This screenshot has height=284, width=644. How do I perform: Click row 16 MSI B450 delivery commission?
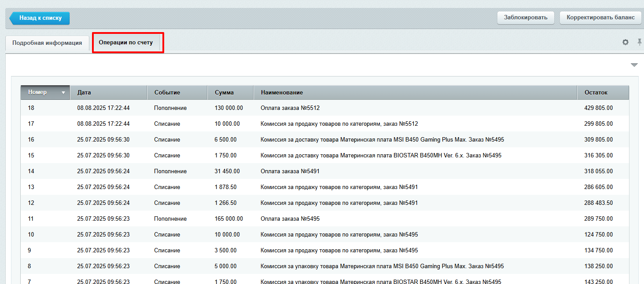click(x=382, y=140)
